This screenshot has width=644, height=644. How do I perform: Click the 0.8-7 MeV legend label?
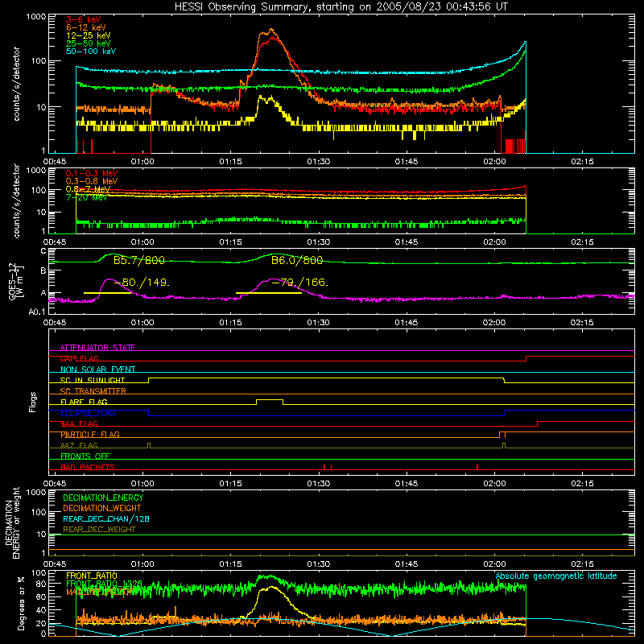pyautogui.click(x=89, y=189)
